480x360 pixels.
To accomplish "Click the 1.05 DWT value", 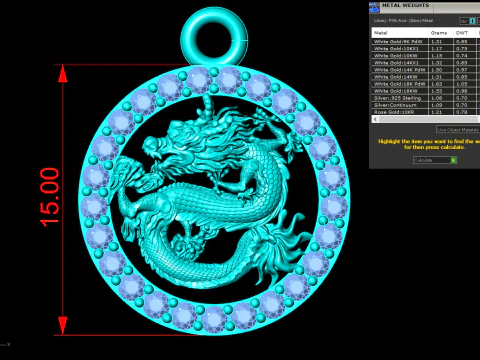I will pos(462,84).
